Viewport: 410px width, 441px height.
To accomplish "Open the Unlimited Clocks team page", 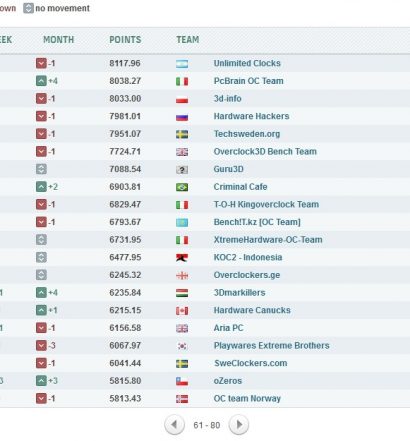I will point(247,63).
